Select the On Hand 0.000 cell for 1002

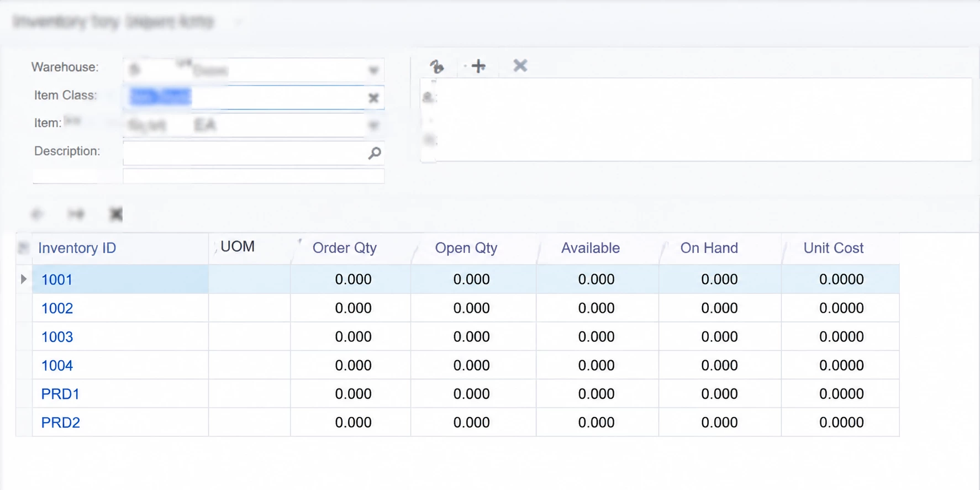point(720,308)
